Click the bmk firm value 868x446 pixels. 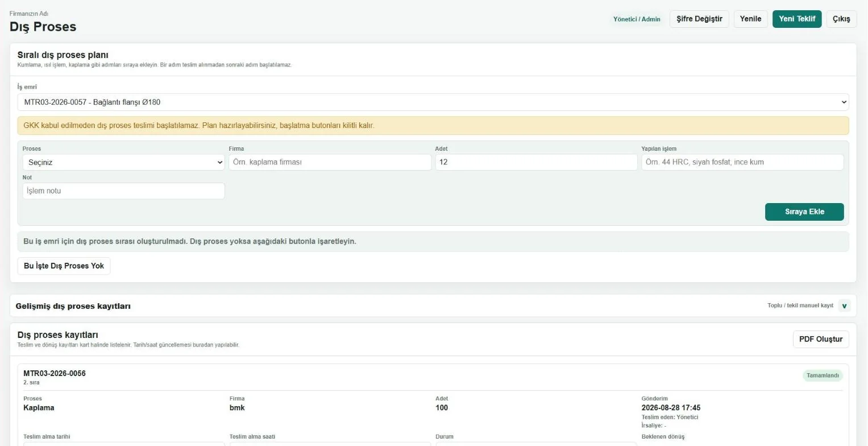pos(237,408)
